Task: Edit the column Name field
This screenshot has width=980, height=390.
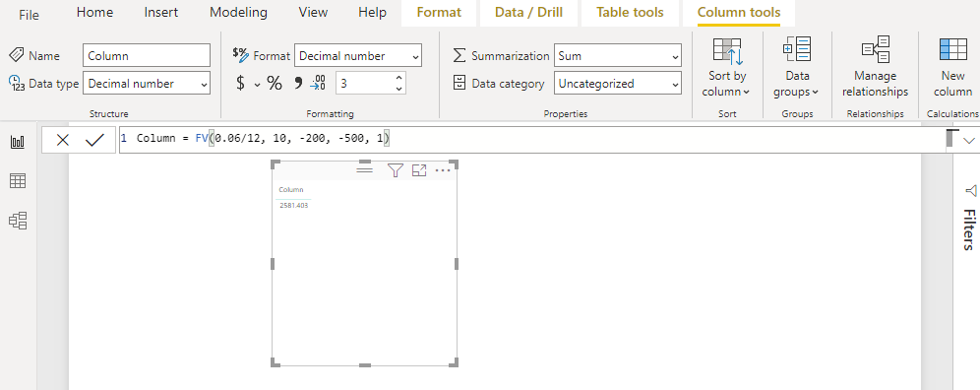Action: click(x=147, y=56)
